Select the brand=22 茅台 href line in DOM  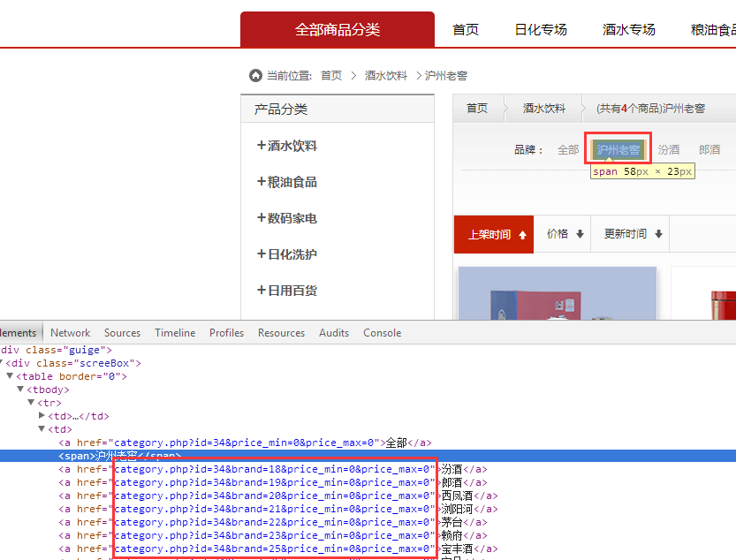tap(274, 522)
